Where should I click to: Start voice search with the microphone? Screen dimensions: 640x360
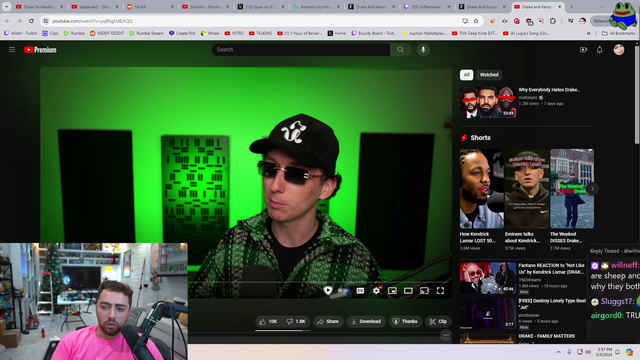click(x=423, y=50)
